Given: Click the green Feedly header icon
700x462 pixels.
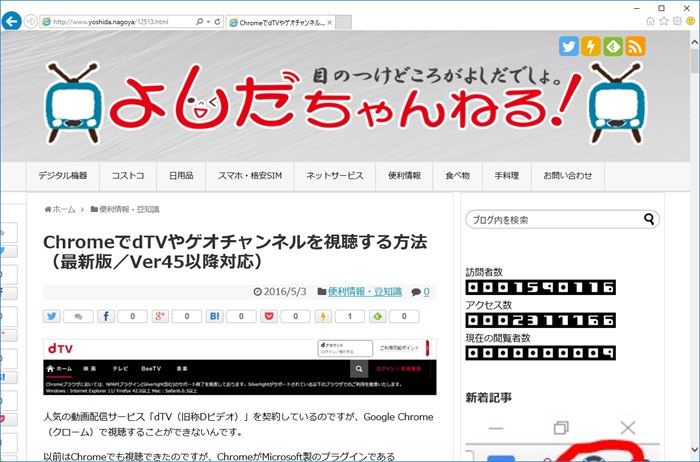Looking at the screenshot, I should coord(613,46).
